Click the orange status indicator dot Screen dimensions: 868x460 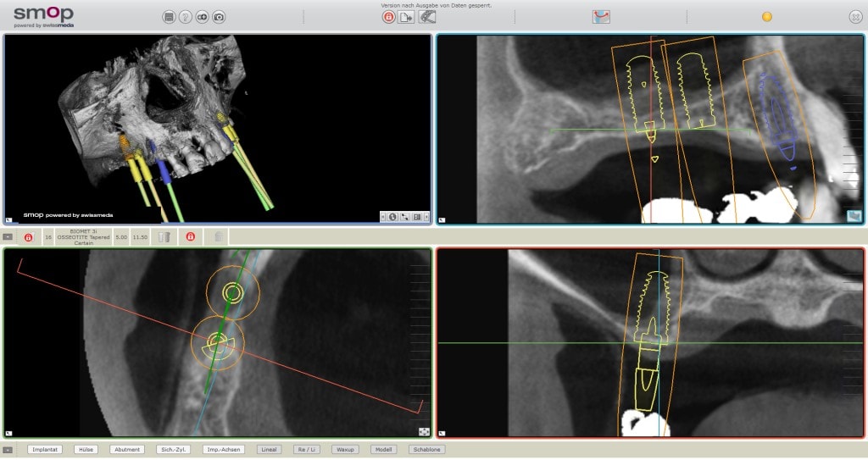point(766,17)
